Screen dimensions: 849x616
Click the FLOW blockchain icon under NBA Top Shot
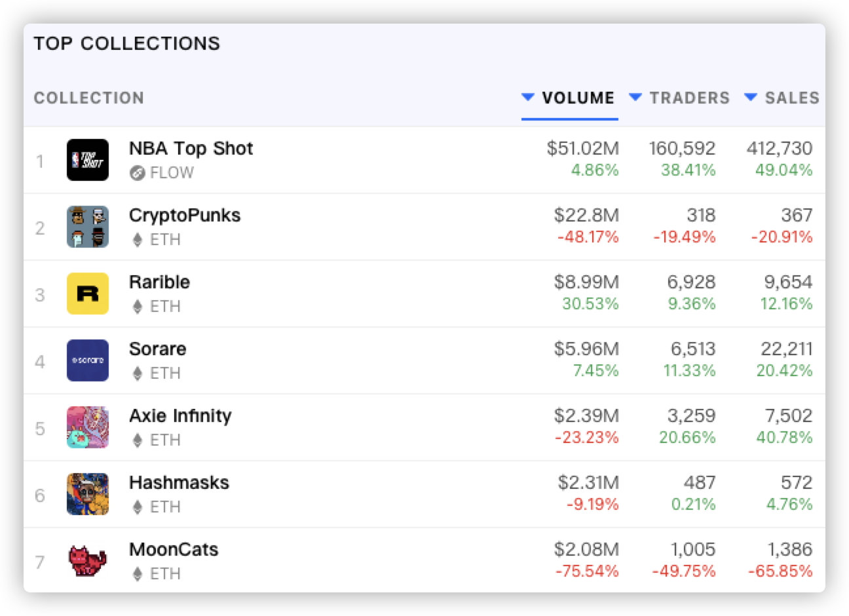click(137, 173)
